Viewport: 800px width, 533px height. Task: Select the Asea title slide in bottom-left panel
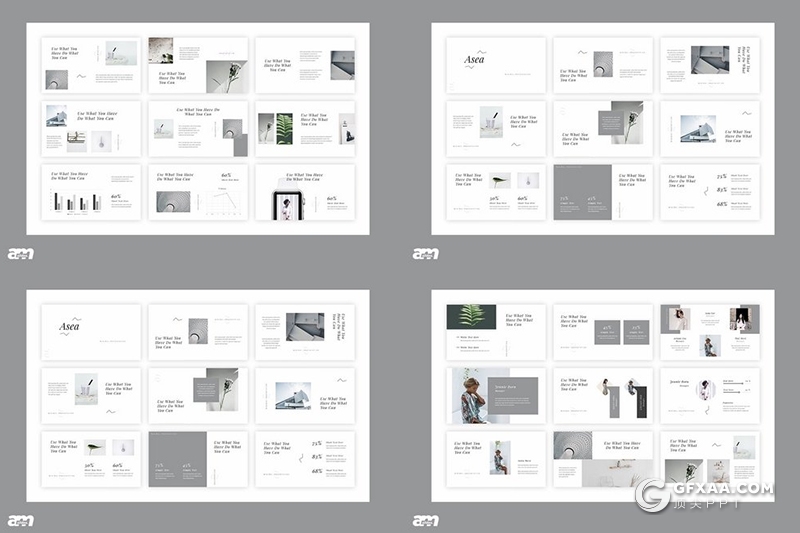pos(90,332)
